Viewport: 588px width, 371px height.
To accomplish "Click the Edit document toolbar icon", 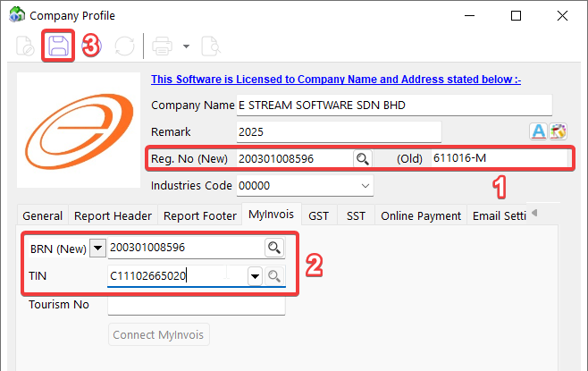I will click(25, 46).
